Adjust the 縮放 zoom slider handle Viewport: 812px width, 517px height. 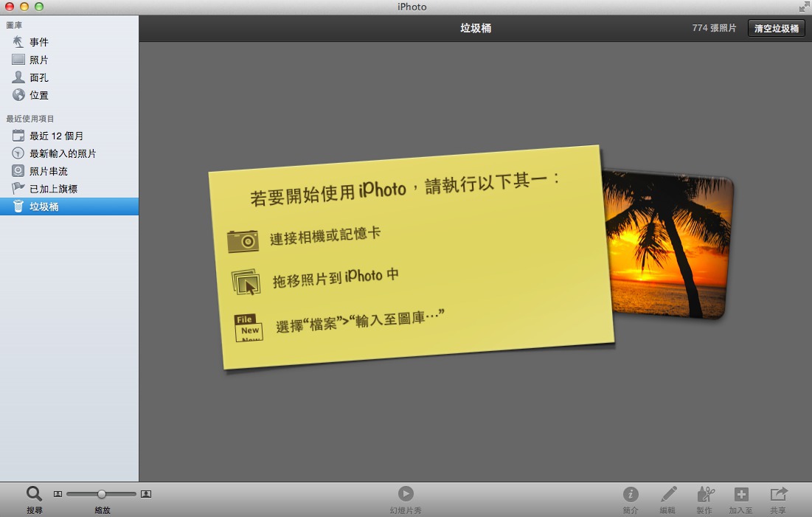102,494
